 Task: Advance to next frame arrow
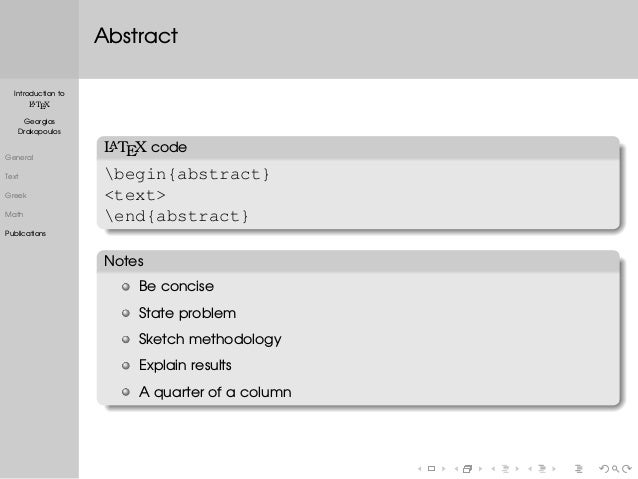pyautogui.click(x=481, y=469)
